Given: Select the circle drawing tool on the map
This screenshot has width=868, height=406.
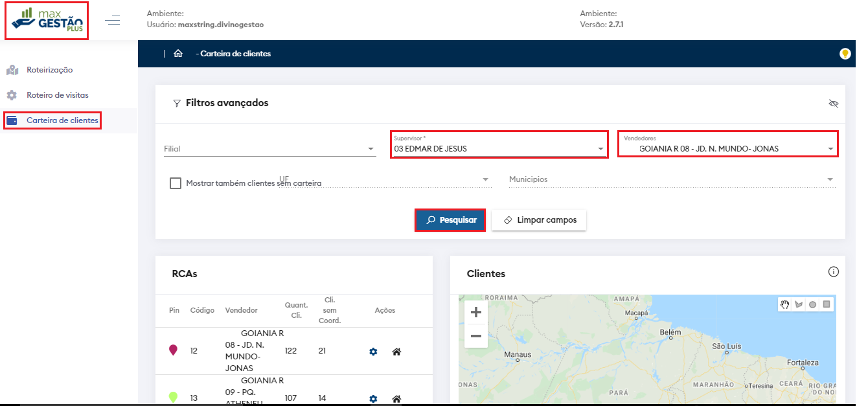Looking at the screenshot, I should point(812,304).
